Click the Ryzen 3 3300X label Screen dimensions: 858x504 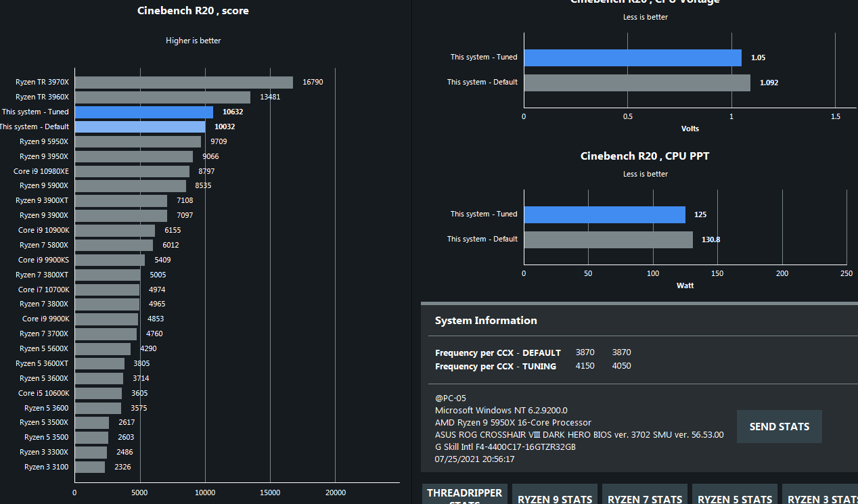pyautogui.click(x=44, y=452)
